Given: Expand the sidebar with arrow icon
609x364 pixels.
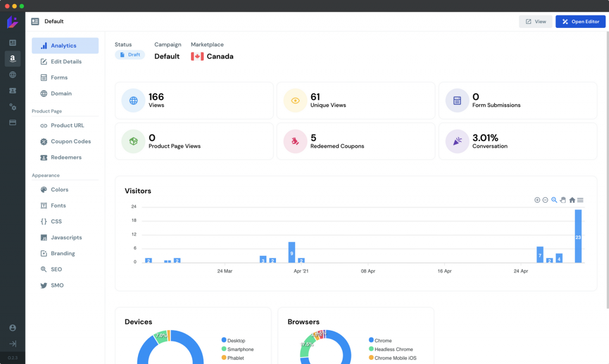Looking at the screenshot, I should [x=12, y=344].
